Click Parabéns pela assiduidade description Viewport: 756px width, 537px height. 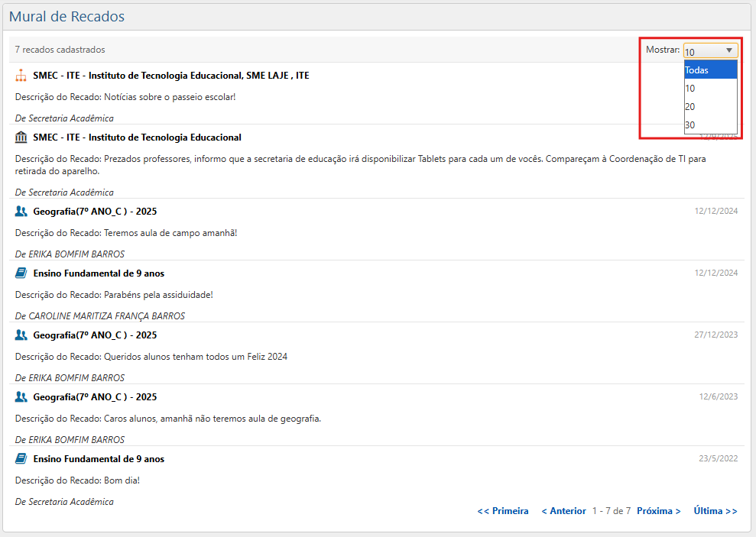point(114,295)
